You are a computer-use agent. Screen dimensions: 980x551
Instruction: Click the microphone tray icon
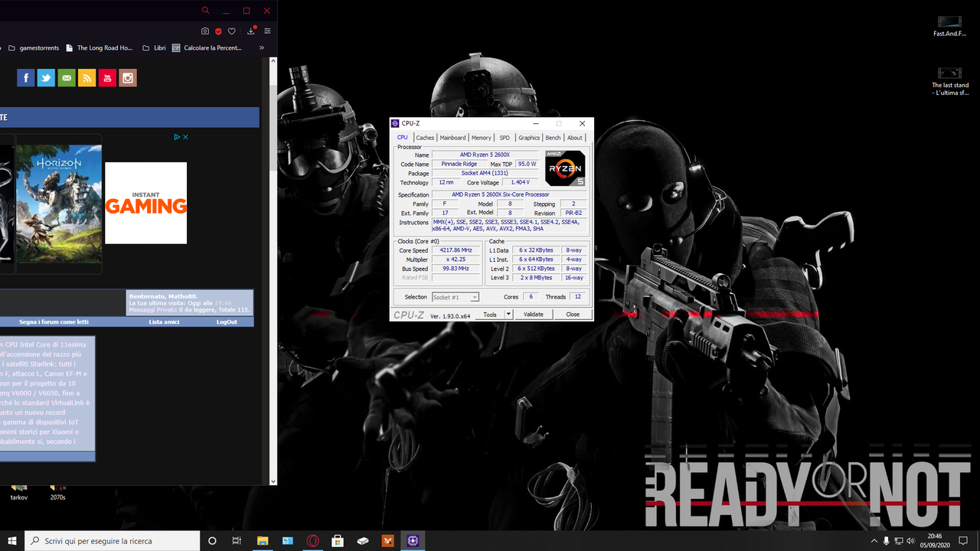point(886,541)
